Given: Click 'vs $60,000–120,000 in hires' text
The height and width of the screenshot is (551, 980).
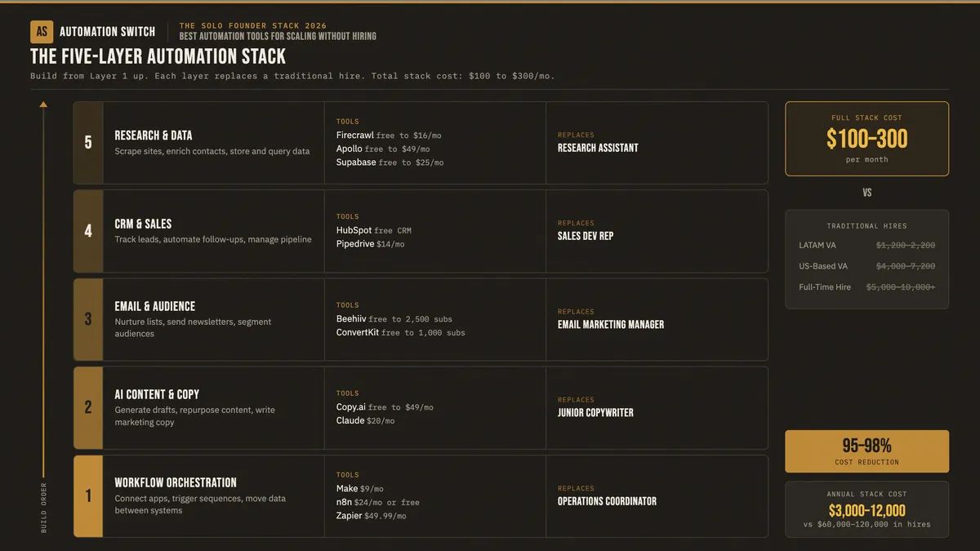Looking at the screenshot, I should click(866, 524).
